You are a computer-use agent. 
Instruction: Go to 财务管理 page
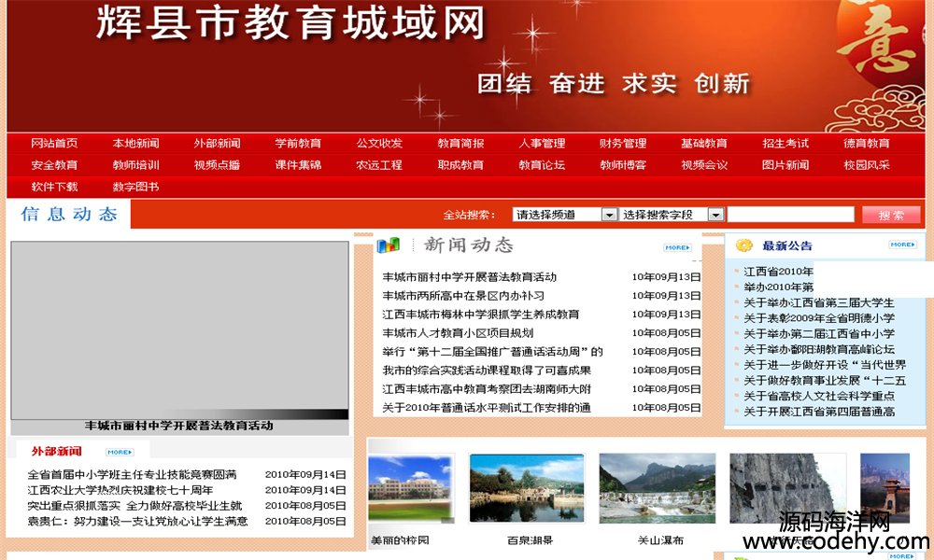(x=623, y=144)
